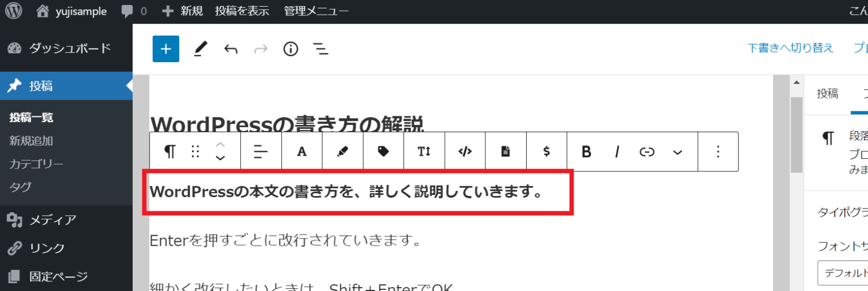The height and width of the screenshot is (291, 868).
Task: Insert inline code with the code icon
Action: coord(465,151)
